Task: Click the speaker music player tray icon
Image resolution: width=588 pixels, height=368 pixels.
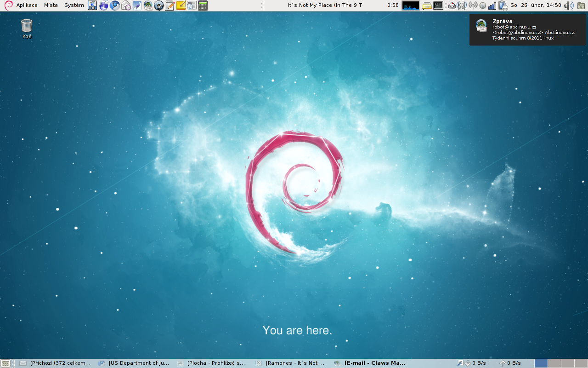Action: (462, 6)
